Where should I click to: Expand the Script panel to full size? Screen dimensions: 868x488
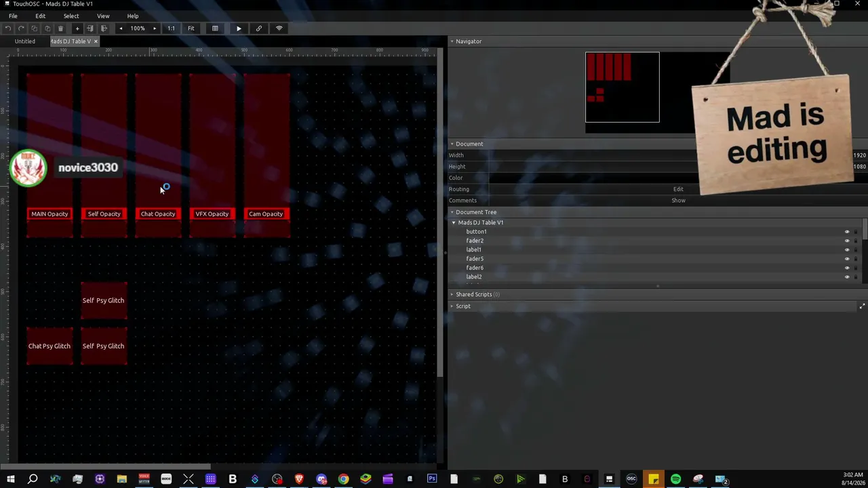(862, 306)
